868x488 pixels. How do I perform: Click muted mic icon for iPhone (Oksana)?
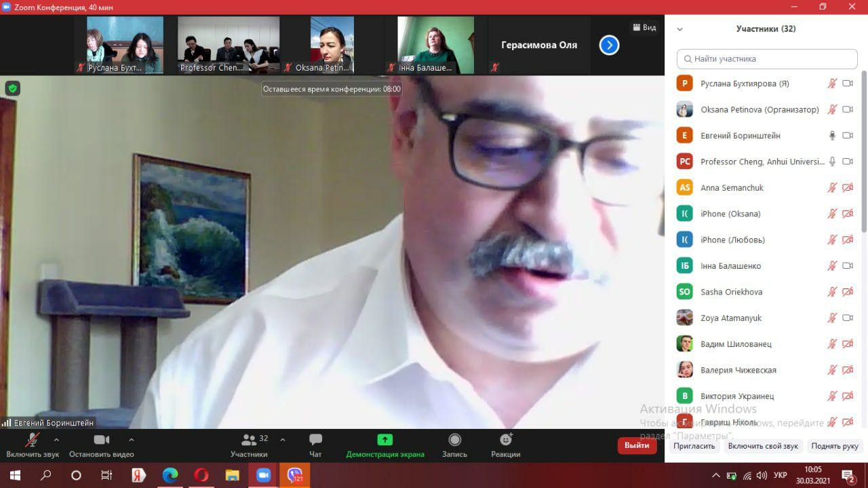(832, 214)
